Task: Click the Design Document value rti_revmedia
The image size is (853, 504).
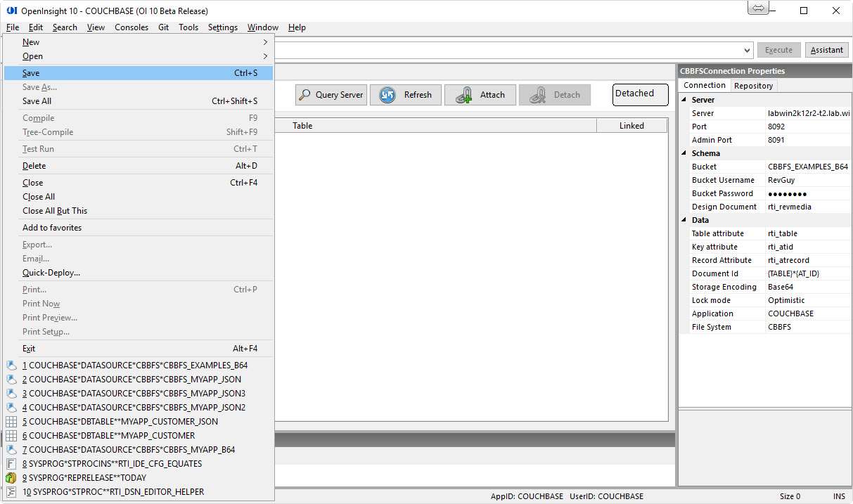Action: pyautogui.click(x=809, y=207)
